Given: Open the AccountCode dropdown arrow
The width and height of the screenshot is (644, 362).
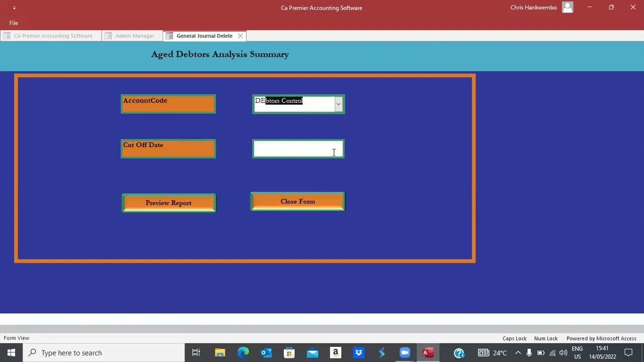Looking at the screenshot, I should tap(338, 104).
